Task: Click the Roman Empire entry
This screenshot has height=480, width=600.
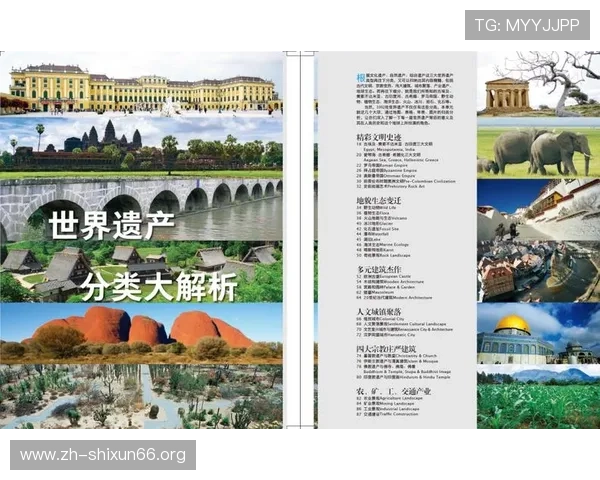Action: [x=382, y=165]
